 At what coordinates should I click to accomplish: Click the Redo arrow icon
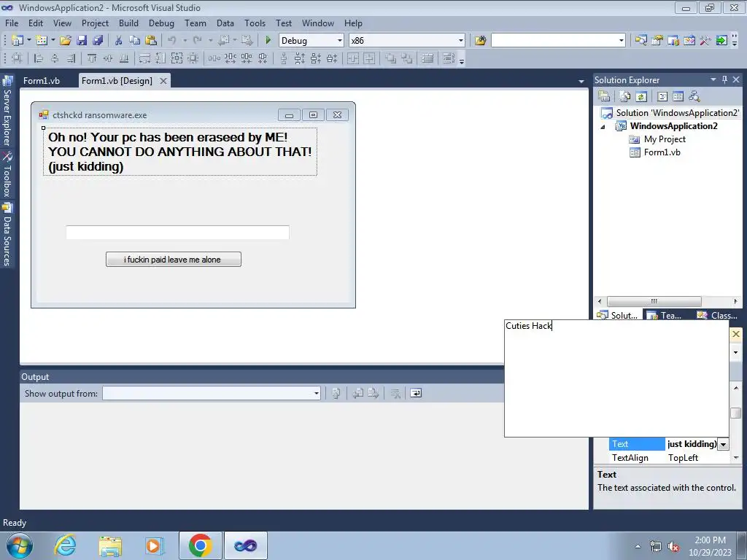(197, 41)
